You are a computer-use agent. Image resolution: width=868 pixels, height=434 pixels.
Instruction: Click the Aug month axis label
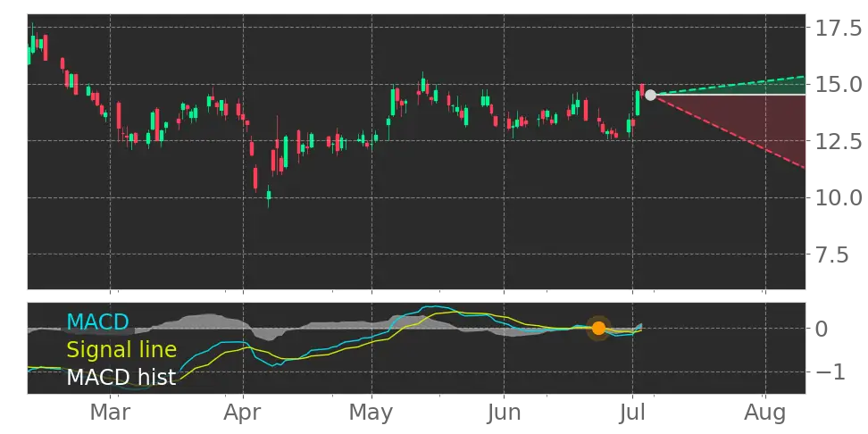(765, 413)
